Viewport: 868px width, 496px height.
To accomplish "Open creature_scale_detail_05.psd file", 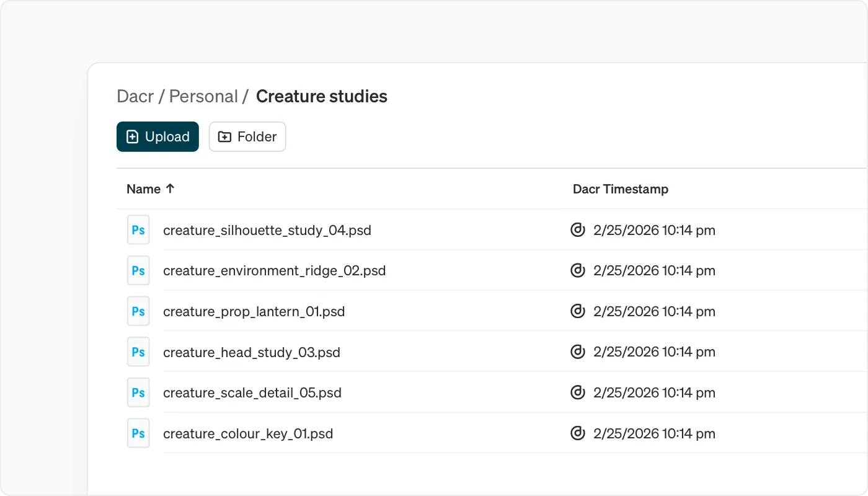I will pyautogui.click(x=252, y=393).
